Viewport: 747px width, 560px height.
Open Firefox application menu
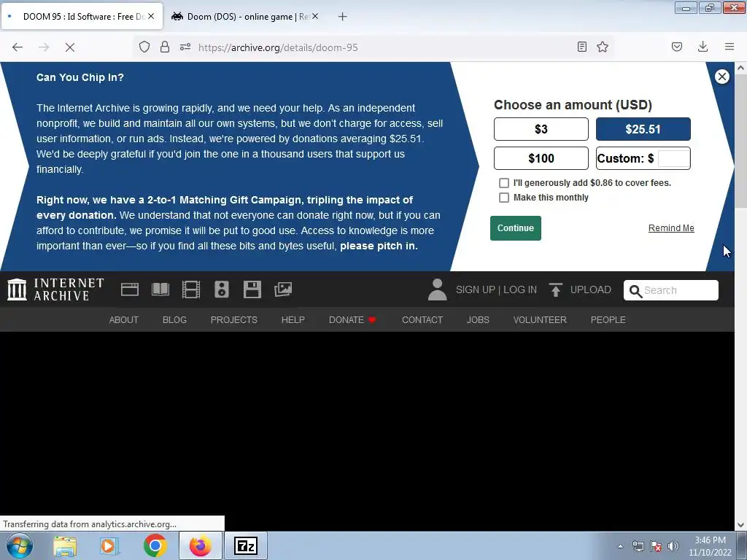pos(729,47)
